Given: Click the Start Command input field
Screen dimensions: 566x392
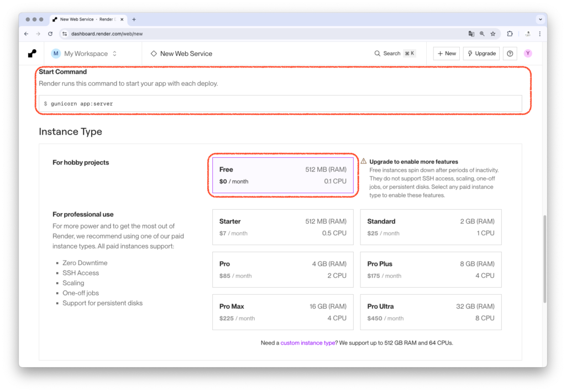Looking at the screenshot, I should click(280, 104).
